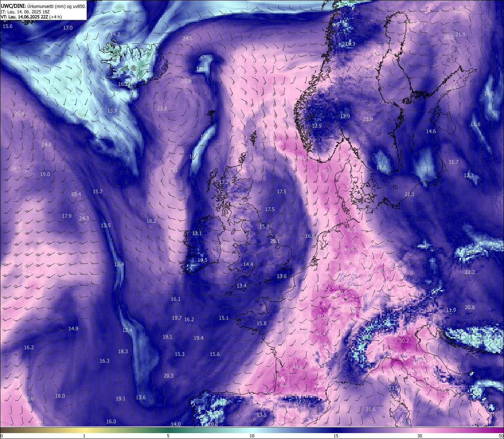Click the 17.2 value over western Scotland
The height and width of the screenshot is (439, 504).
[x=224, y=182]
